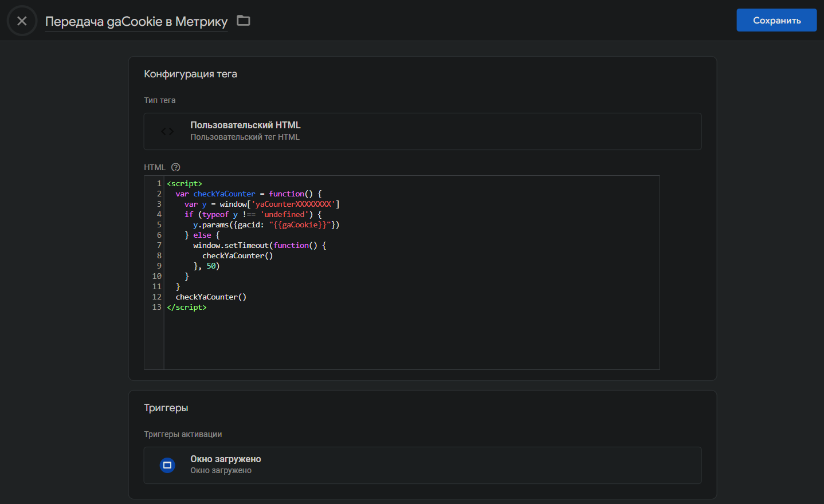The height and width of the screenshot is (504, 824).
Task: Click line number 10 in the code gutter
Action: click(x=157, y=276)
